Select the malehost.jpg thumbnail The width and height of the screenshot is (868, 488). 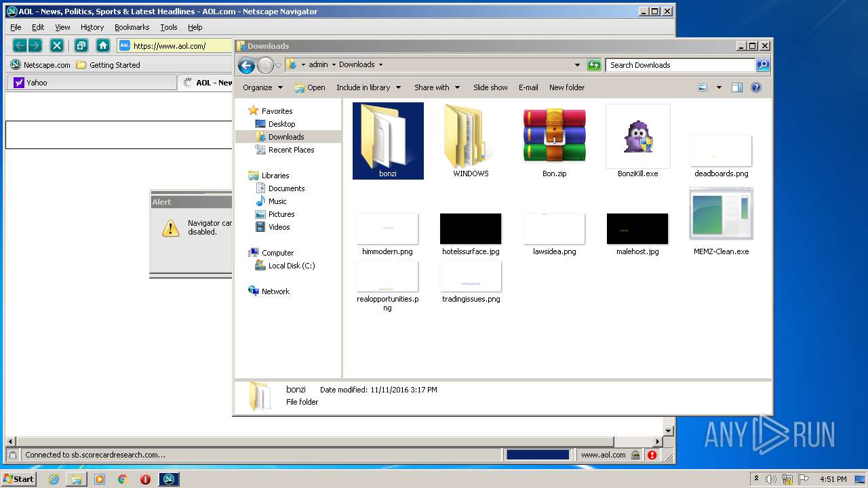(x=637, y=228)
